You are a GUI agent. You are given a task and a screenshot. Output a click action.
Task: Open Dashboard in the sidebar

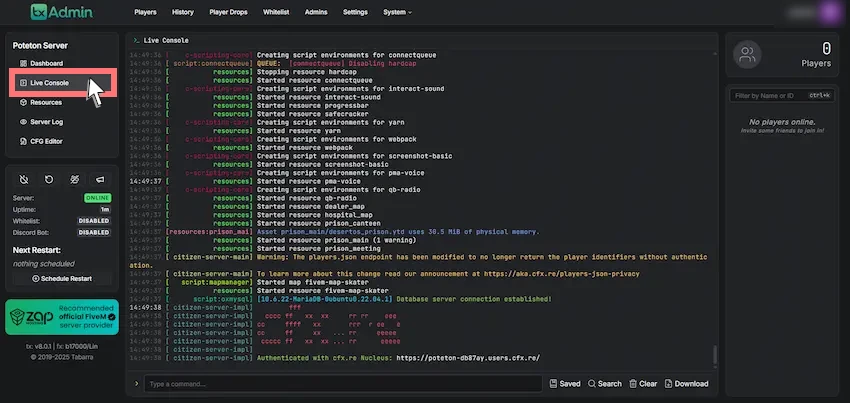[60, 63]
